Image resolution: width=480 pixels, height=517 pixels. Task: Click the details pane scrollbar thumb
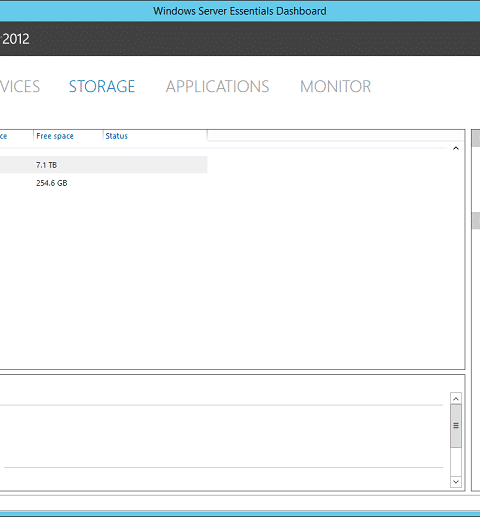tap(456, 426)
